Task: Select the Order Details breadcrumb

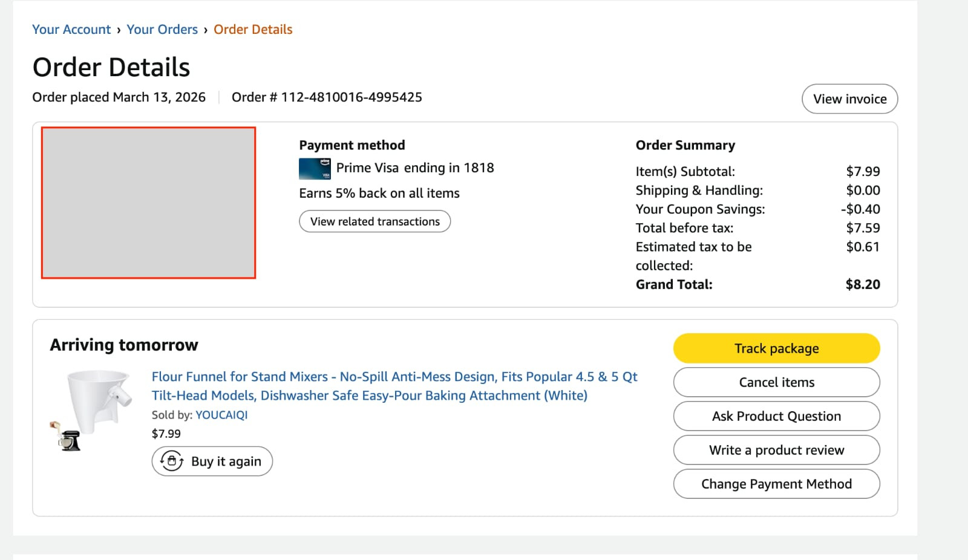Action: 253,30
